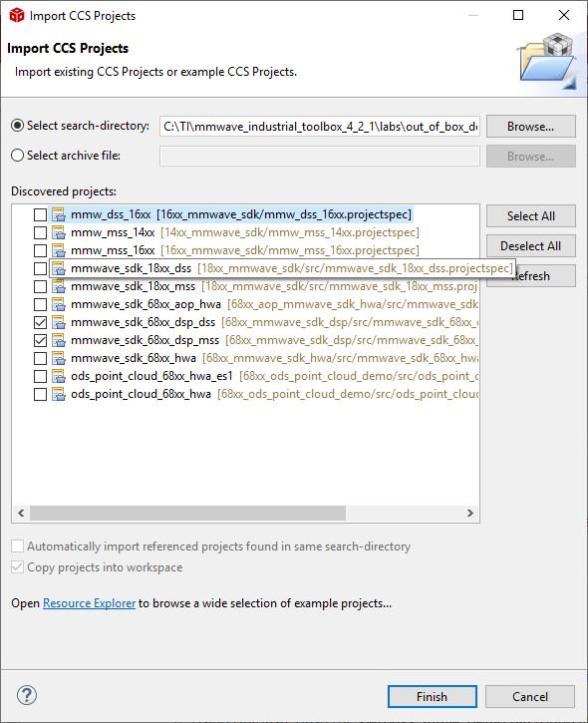Uncheck the mmwave_sdk_68xx_dsp_mss checkbox
Viewport: 588px width, 723px height.
pyautogui.click(x=40, y=341)
